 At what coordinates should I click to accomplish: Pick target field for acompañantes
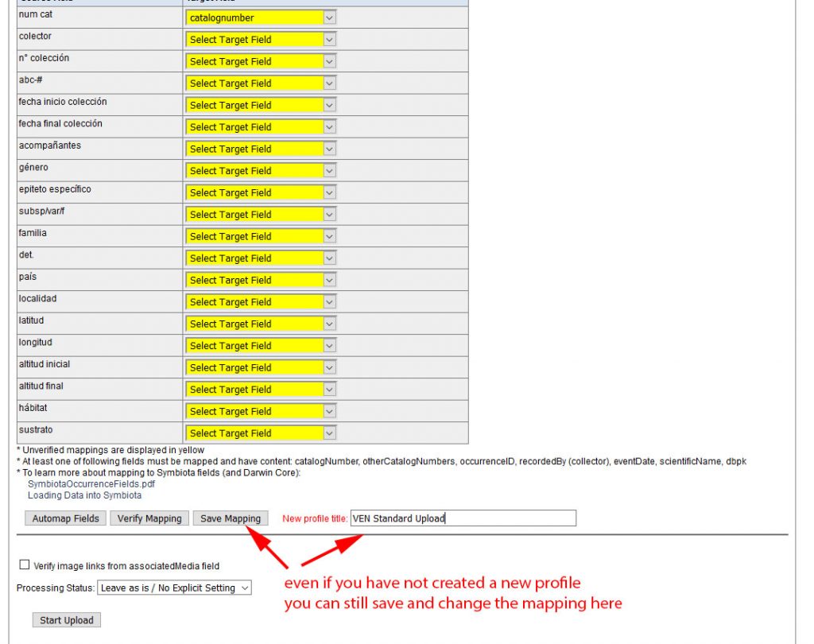tap(261, 149)
